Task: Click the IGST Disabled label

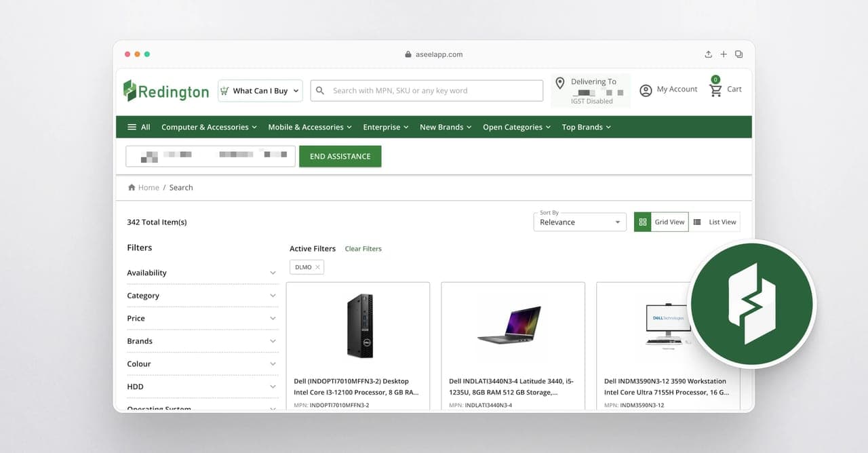Action: pos(592,101)
